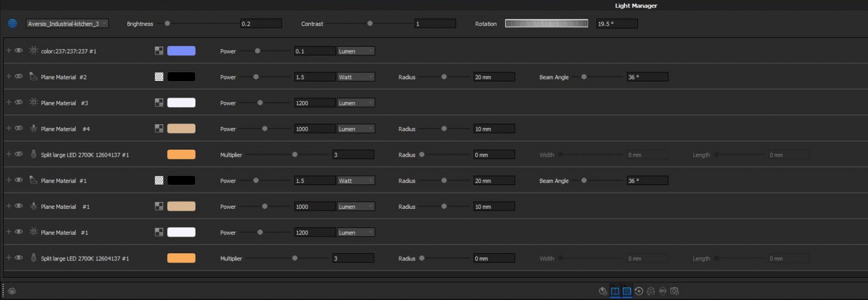
Task: Click the spotlight icon of Plane Material #2
Action: coord(34,76)
